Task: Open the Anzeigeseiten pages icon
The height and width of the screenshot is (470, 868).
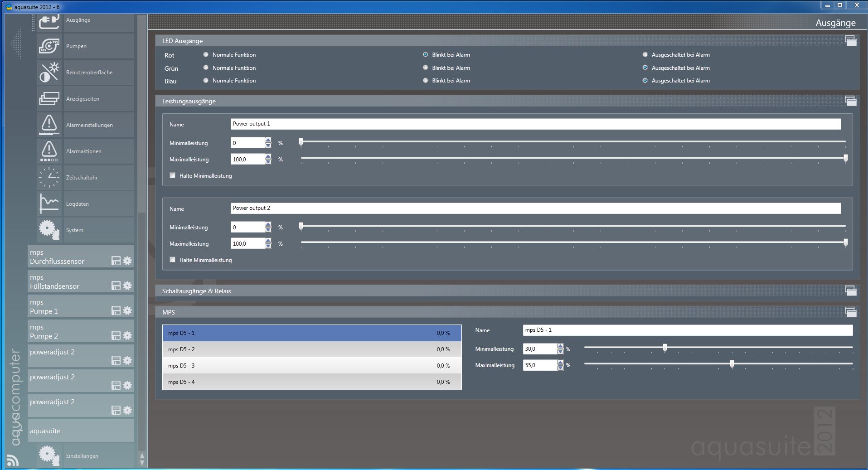Action: [x=49, y=99]
